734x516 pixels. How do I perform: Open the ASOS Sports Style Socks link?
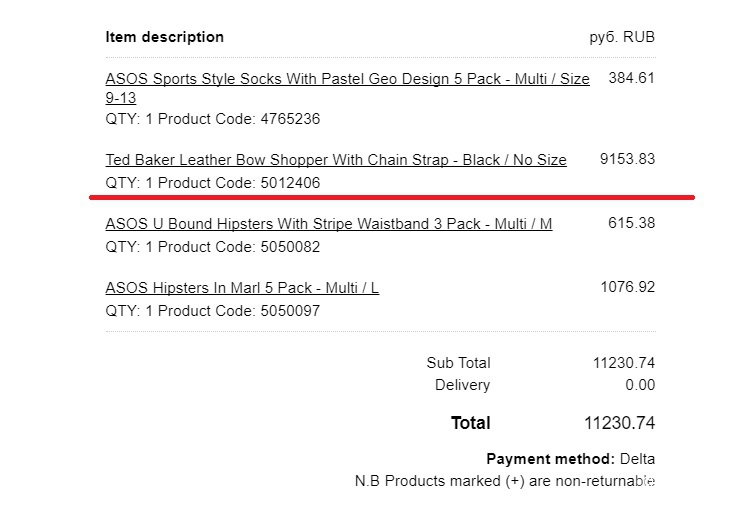click(347, 88)
